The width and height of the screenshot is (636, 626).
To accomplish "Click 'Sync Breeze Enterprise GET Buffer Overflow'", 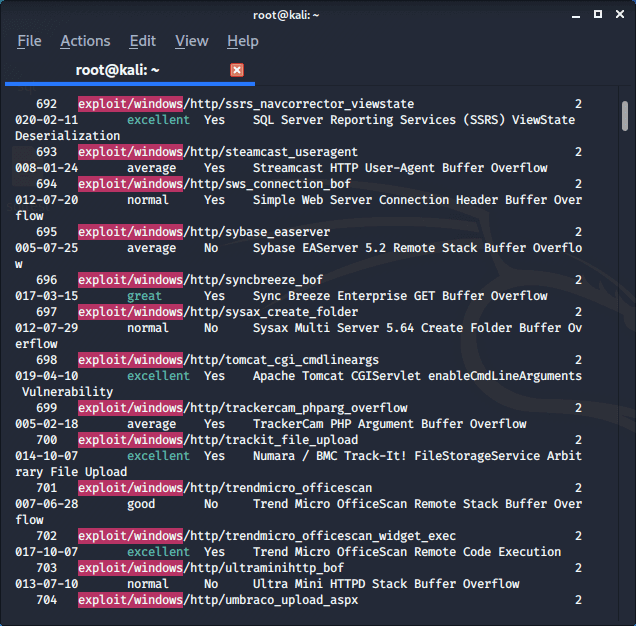I will [x=400, y=296].
